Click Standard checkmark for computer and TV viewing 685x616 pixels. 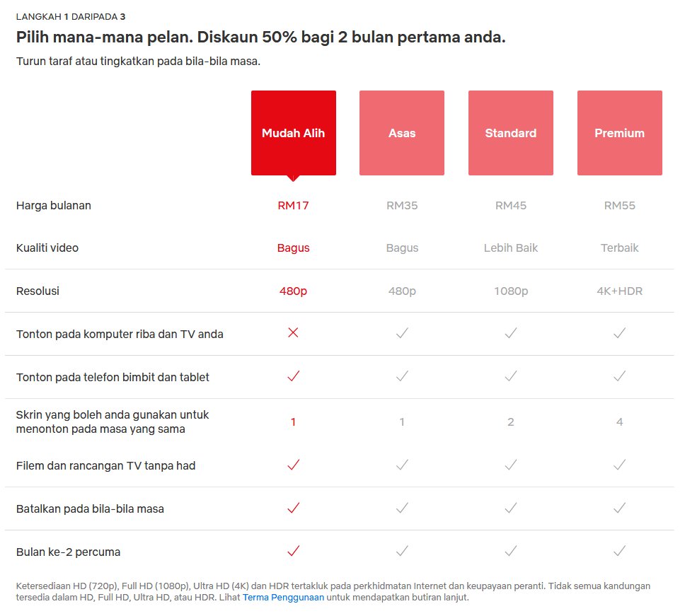510,333
